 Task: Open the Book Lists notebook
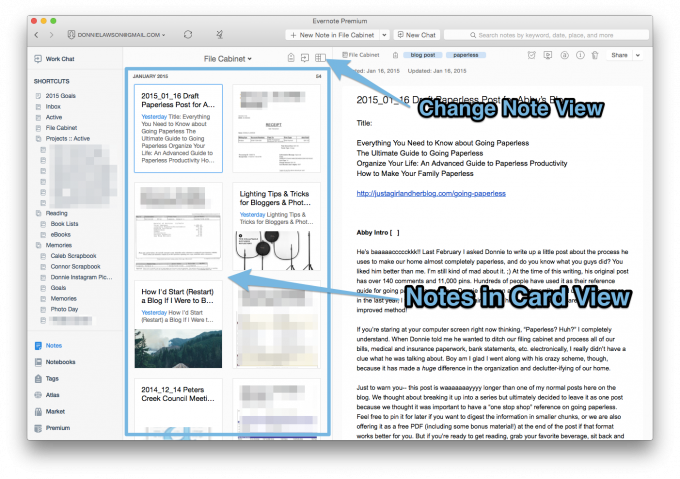59,224
